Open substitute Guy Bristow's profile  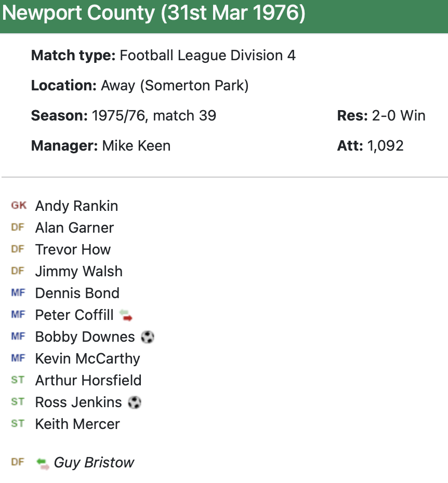[x=94, y=463]
